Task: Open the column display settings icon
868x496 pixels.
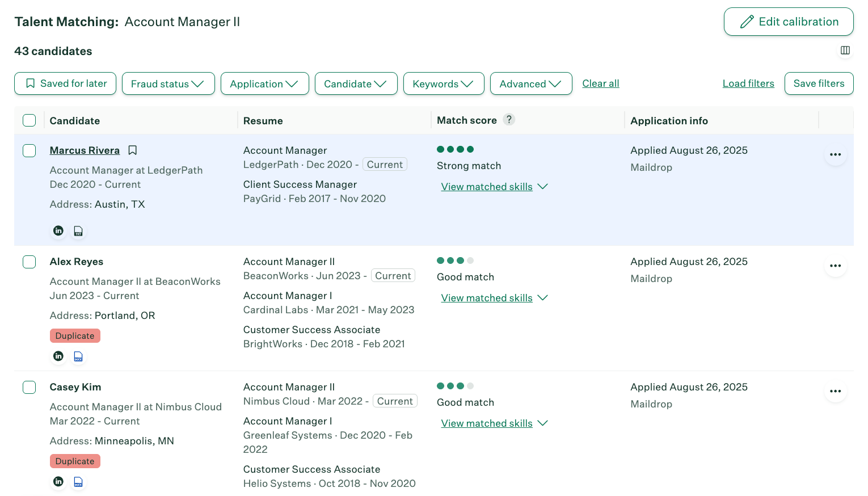Action: pyautogui.click(x=845, y=51)
